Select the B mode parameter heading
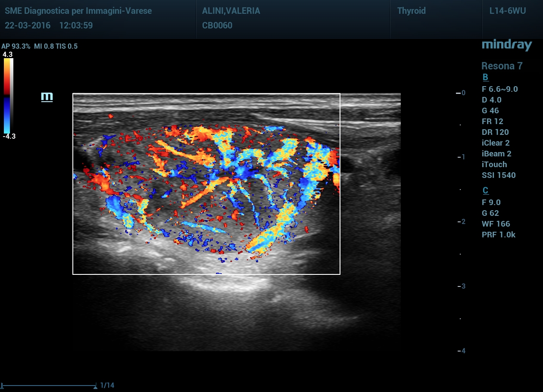The height and width of the screenshot is (392, 543). coord(485,78)
